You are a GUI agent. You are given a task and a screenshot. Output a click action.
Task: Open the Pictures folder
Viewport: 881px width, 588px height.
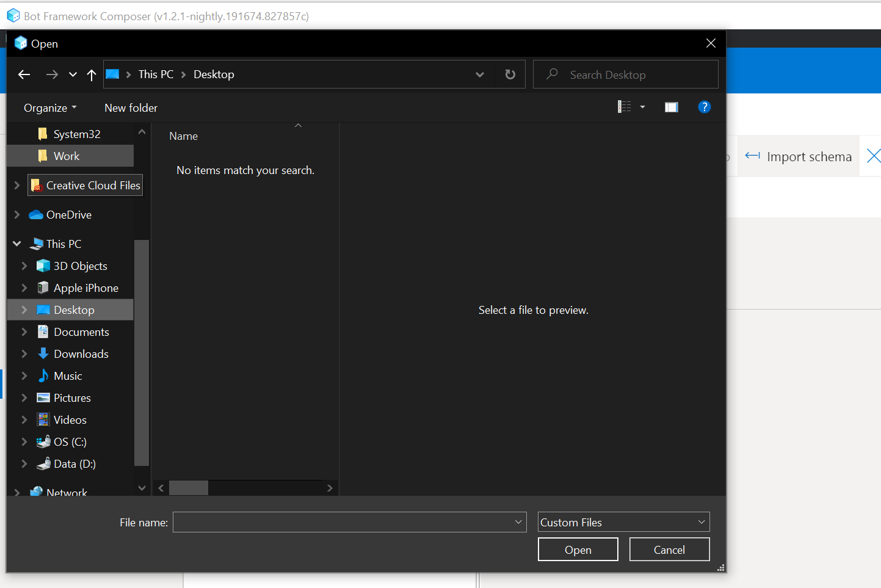(63, 397)
